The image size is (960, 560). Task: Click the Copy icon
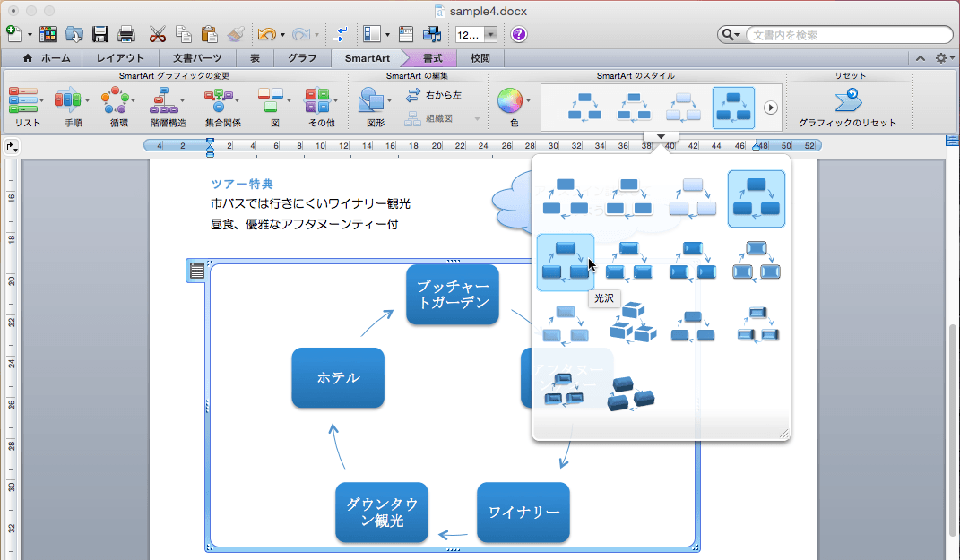(183, 34)
